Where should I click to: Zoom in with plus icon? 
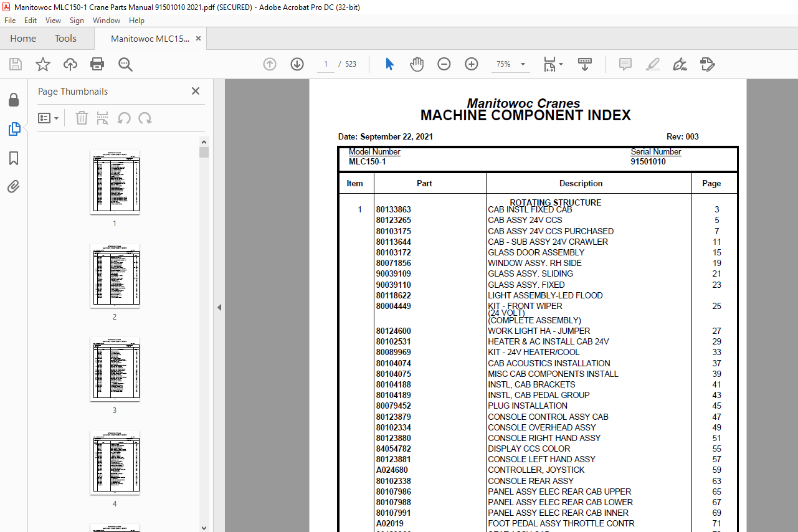[472, 64]
